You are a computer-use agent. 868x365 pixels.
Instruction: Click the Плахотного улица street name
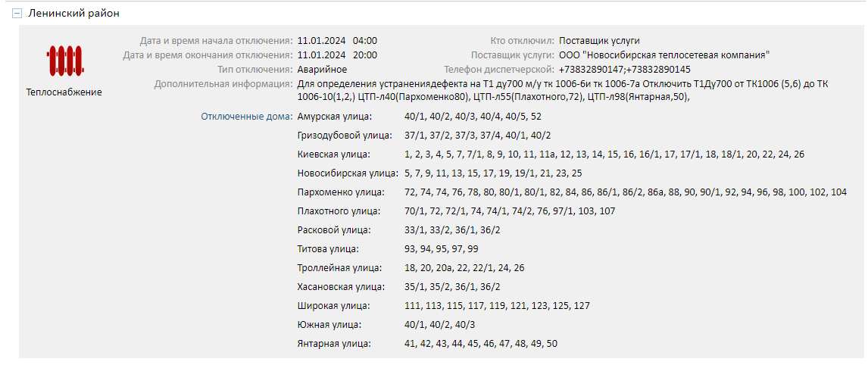(x=339, y=211)
